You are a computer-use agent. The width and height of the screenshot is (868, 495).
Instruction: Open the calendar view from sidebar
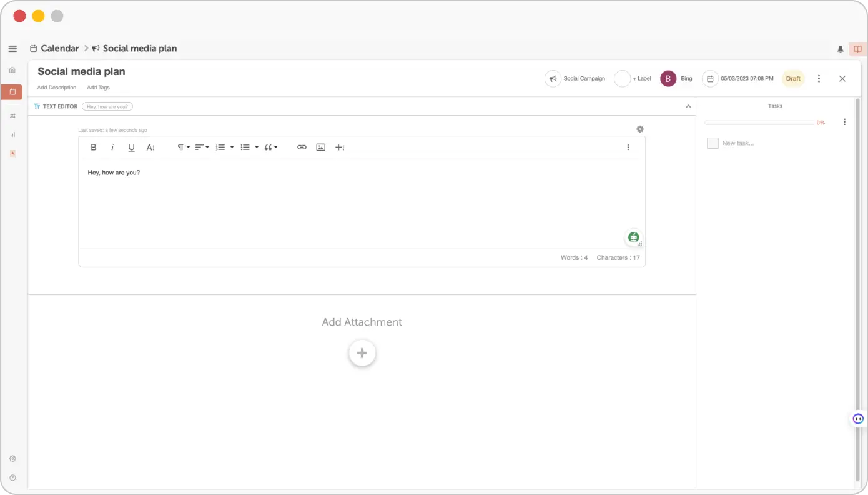point(12,92)
